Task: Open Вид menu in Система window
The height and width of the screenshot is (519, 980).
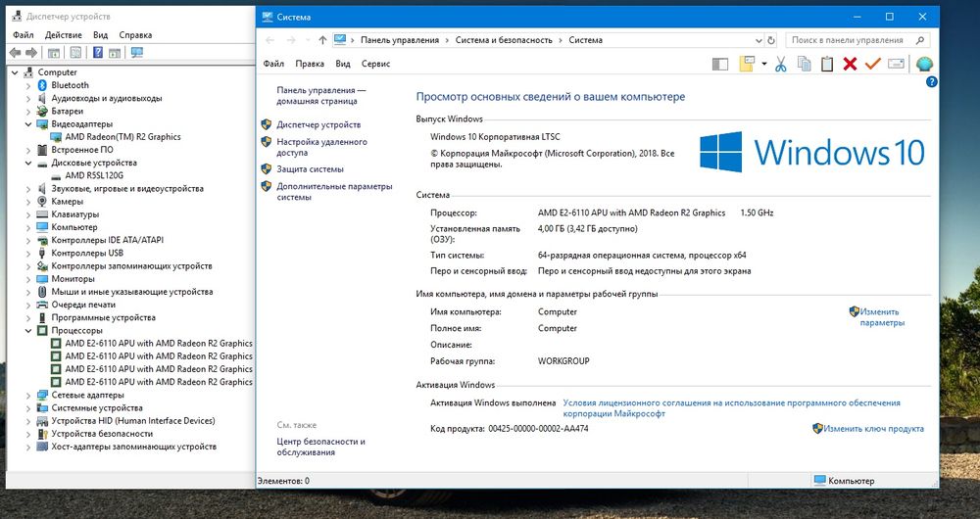Action: 342,64
